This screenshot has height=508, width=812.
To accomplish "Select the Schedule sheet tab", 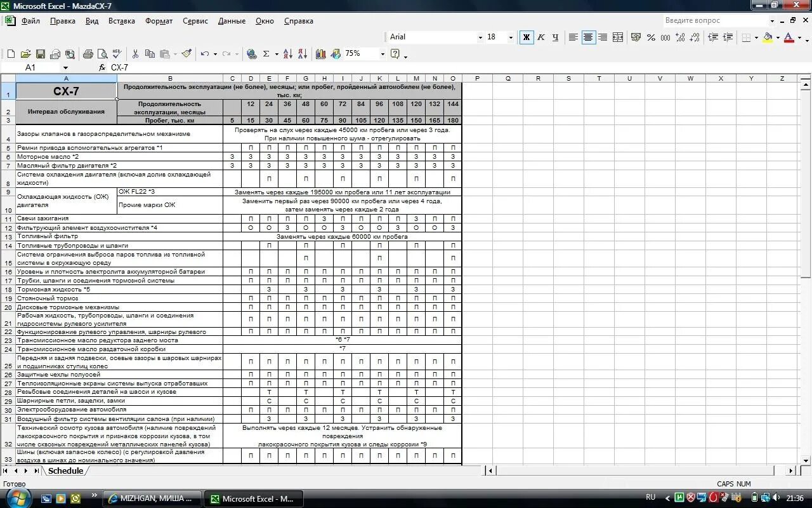I will 65,471.
